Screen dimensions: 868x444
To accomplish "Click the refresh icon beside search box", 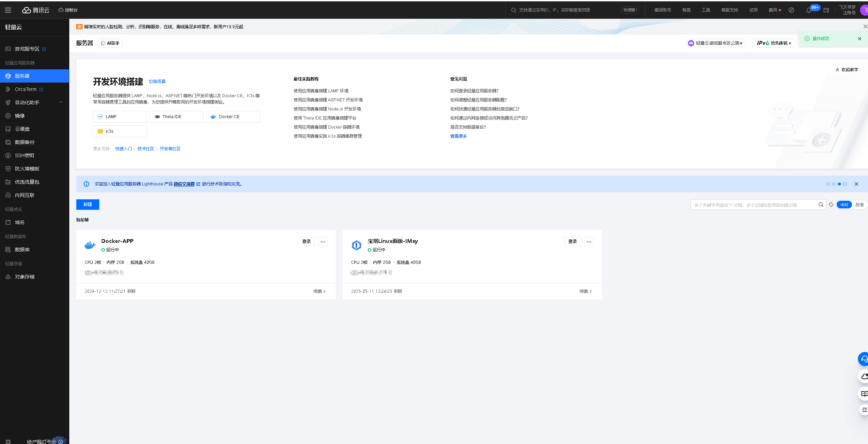I will (x=831, y=205).
